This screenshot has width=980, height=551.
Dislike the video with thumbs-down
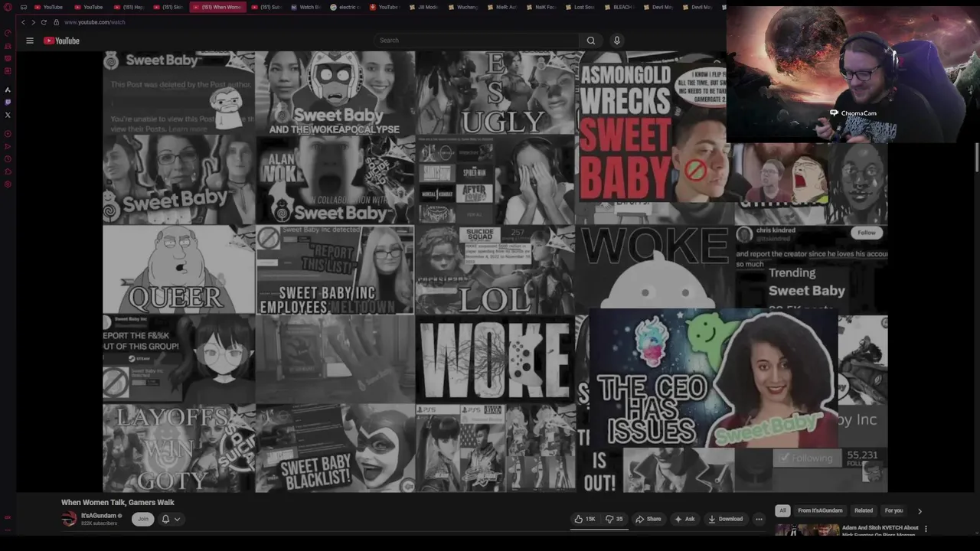(x=614, y=519)
